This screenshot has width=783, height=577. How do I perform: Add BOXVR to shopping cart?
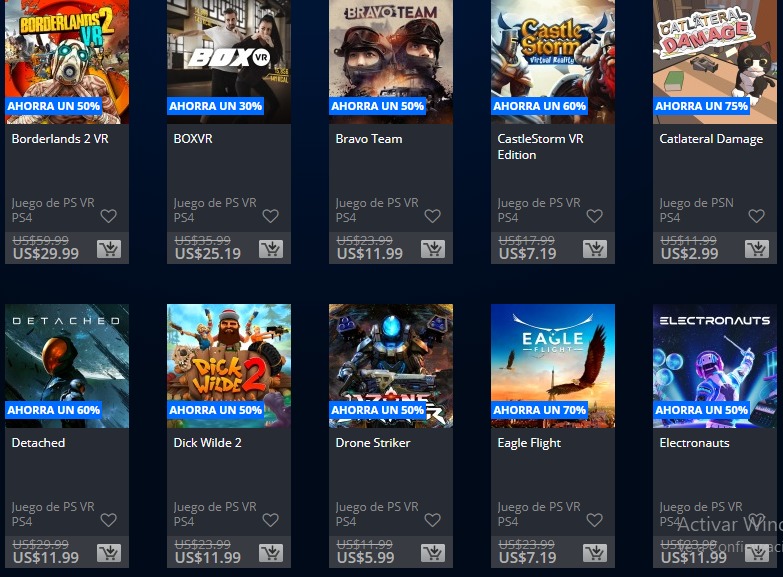coord(271,249)
